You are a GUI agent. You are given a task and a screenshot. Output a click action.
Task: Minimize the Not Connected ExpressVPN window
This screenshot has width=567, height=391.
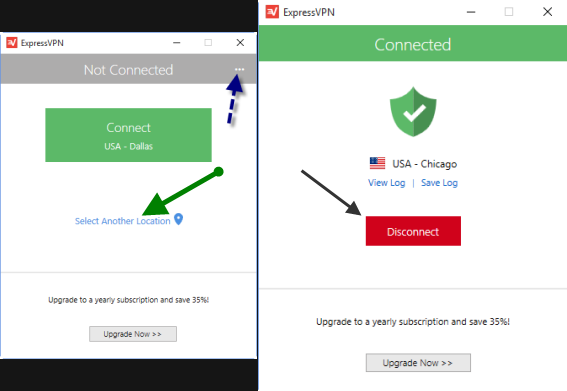176,43
